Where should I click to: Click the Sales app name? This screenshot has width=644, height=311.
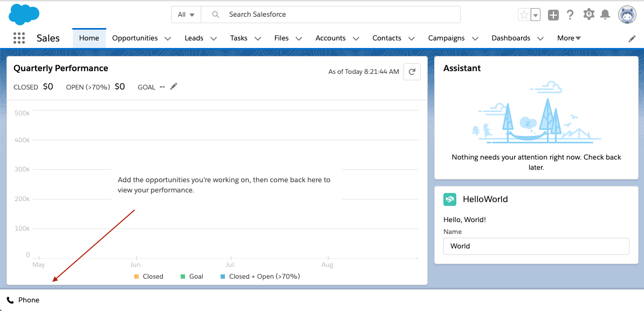[48, 38]
